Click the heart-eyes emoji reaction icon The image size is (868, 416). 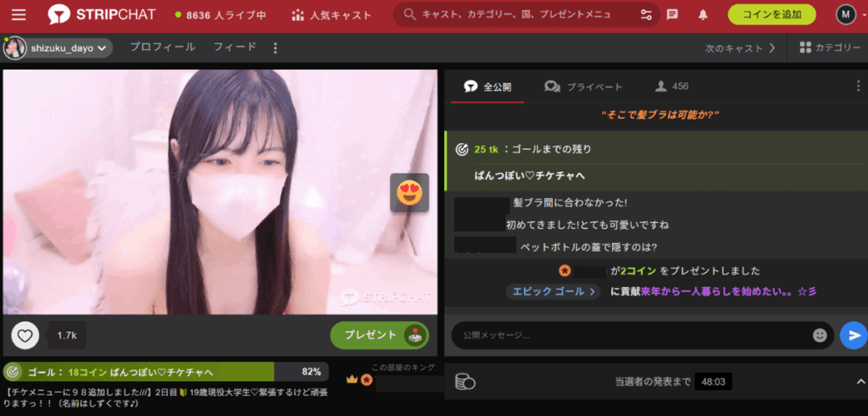pyautogui.click(x=409, y=193)
